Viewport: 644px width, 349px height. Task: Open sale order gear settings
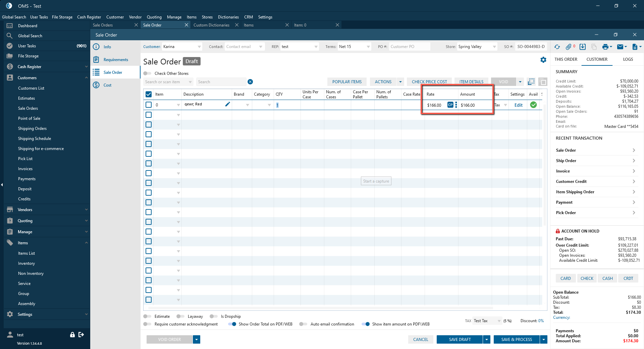[543, 60]
